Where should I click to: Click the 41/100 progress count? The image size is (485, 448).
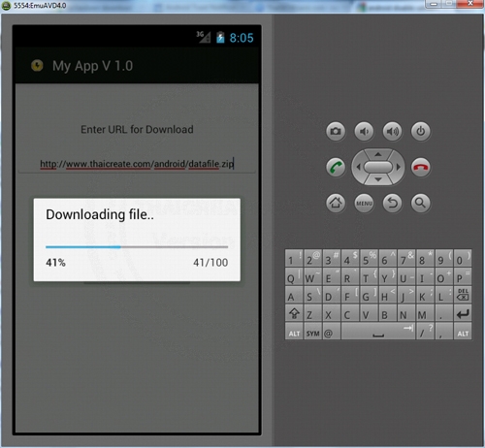click(210, 263)
